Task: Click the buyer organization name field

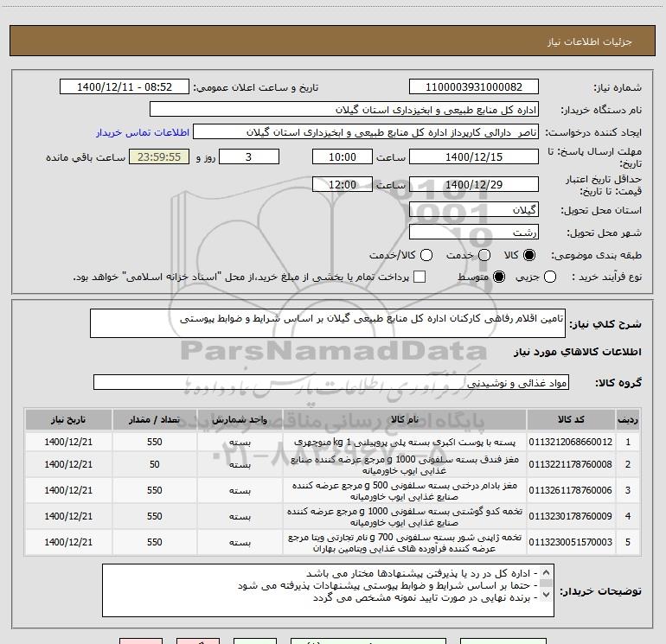Action: pos(344,110)
